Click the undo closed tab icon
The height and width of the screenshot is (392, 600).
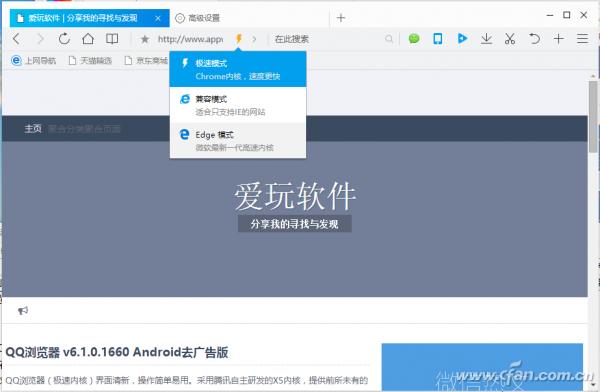pos(534,39)
